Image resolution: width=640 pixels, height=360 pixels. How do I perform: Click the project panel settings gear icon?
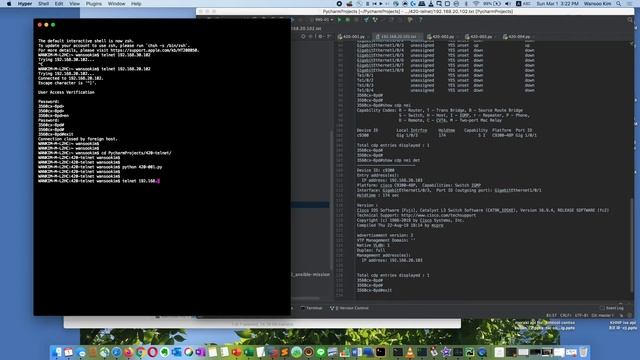coord(321,36)
